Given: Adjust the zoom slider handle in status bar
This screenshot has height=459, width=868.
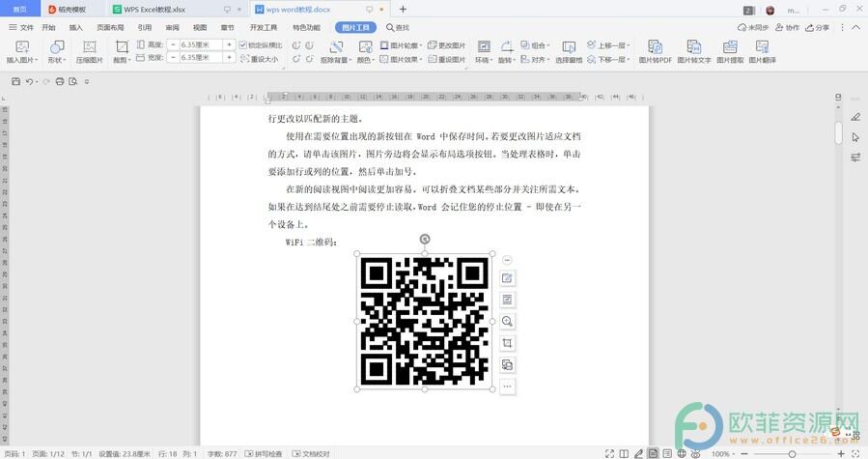Looking at the screenshot, I should pyautogui.click(x=792, y=453).
